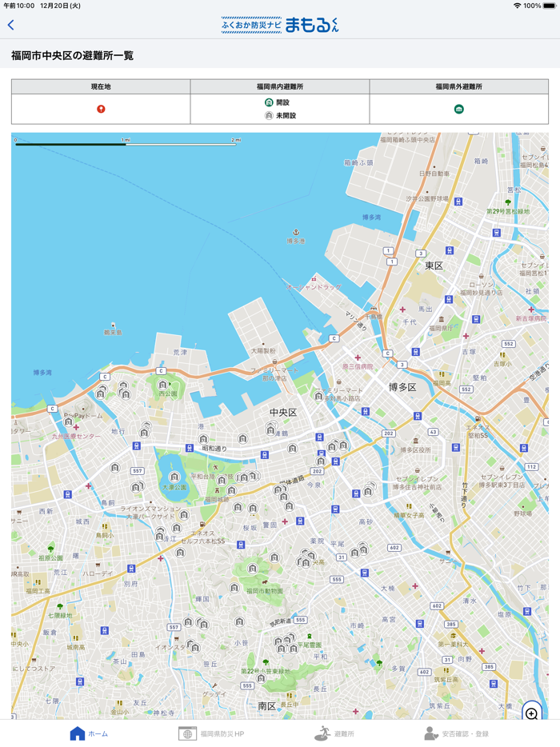Tap the hospital cross at 原三信病院

358,358
